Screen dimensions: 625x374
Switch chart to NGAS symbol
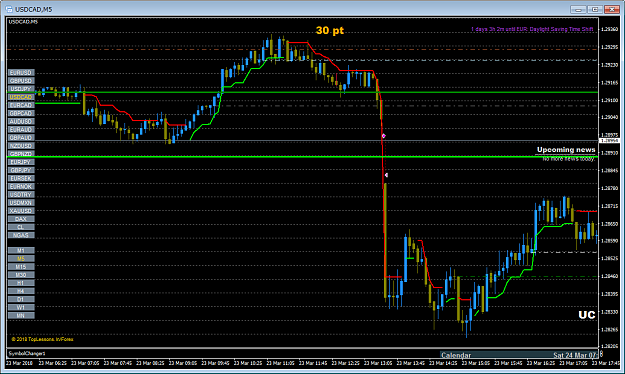coord(21,235)
